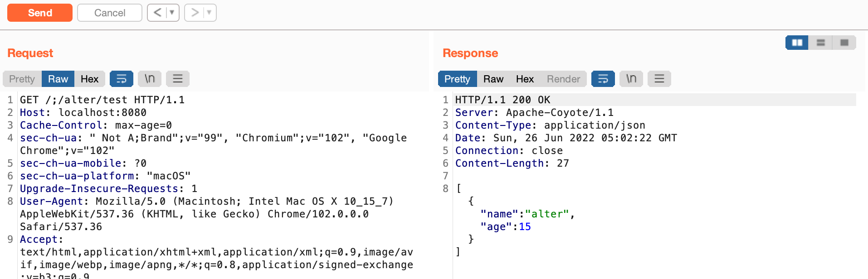Viewport: 868px width, 279px height.
Task: Toggle word wrap in the Response panel
Action: pos(603,79)
